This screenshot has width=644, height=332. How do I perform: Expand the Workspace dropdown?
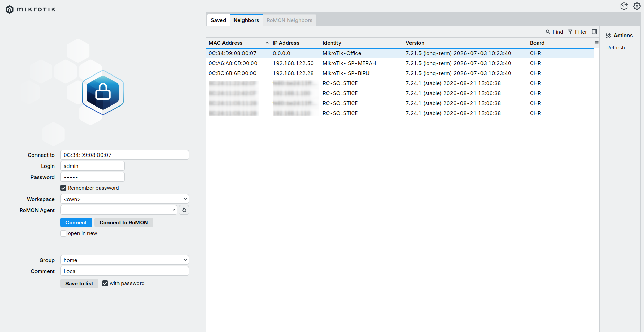pyautogui.click(x=125, y=199)
